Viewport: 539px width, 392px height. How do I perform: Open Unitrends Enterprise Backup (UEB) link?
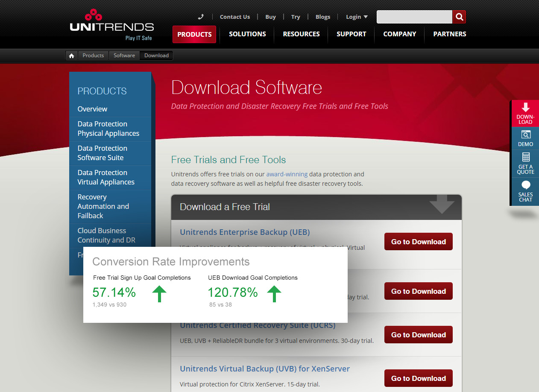pos(245,232)
